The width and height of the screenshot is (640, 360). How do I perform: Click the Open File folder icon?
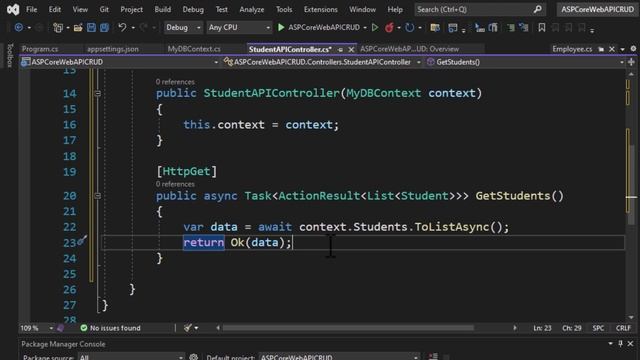point(78,27)
